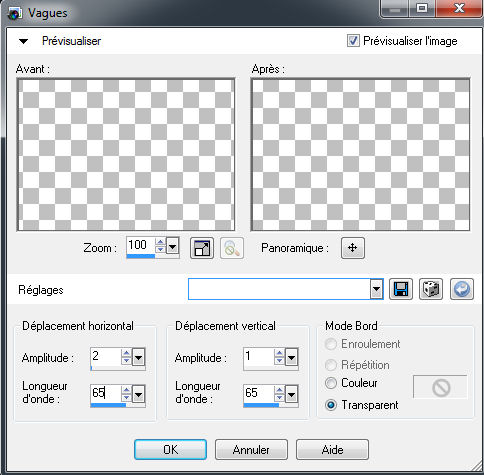The image size is (484, 475).
Task: Open the Zoom value dropdown arrow
Action: 172,247
